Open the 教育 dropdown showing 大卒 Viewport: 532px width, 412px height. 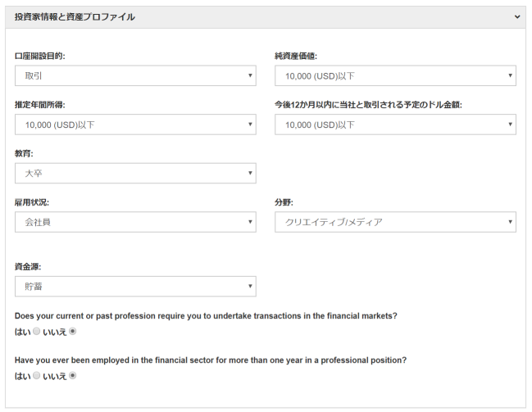pos(135,174)
